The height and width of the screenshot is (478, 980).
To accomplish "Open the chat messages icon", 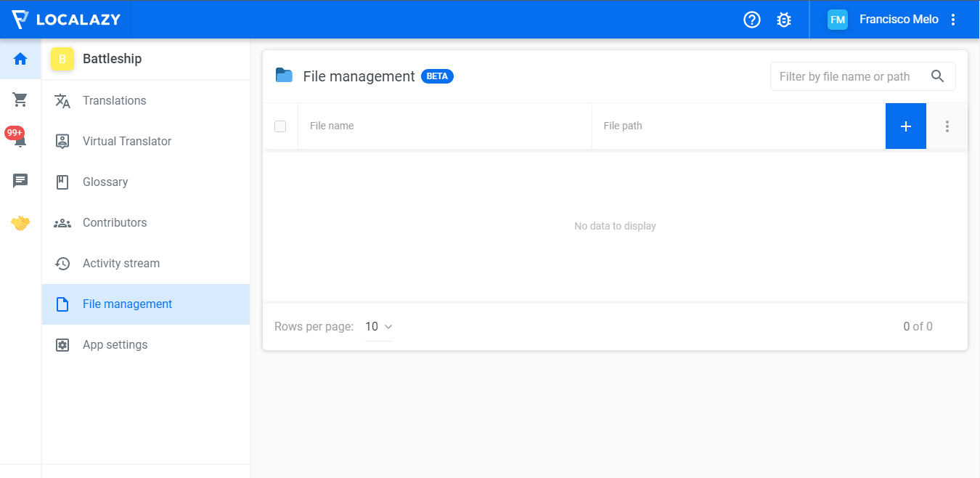I will coord(20,181).
